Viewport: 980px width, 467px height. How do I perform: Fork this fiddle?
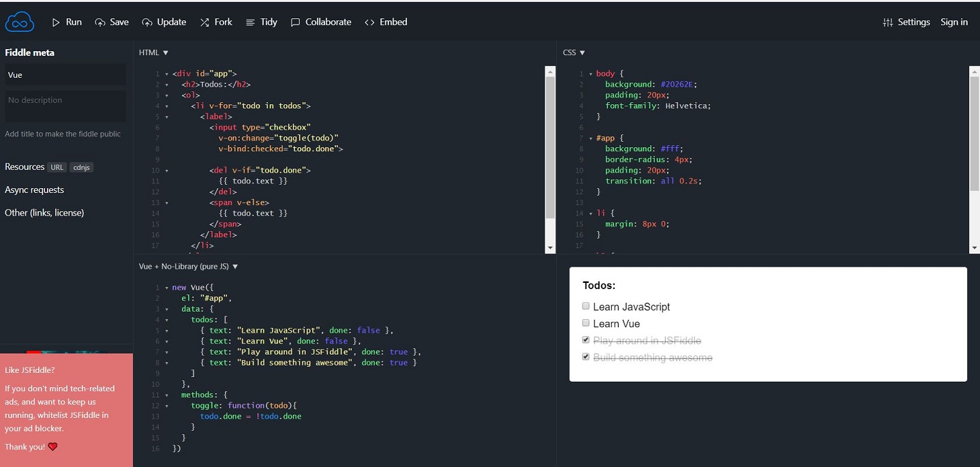click(204, 22)
